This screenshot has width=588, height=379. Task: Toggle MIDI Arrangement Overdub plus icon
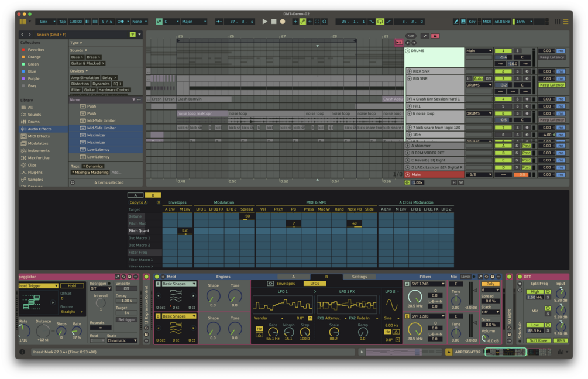tap(295, 22)
